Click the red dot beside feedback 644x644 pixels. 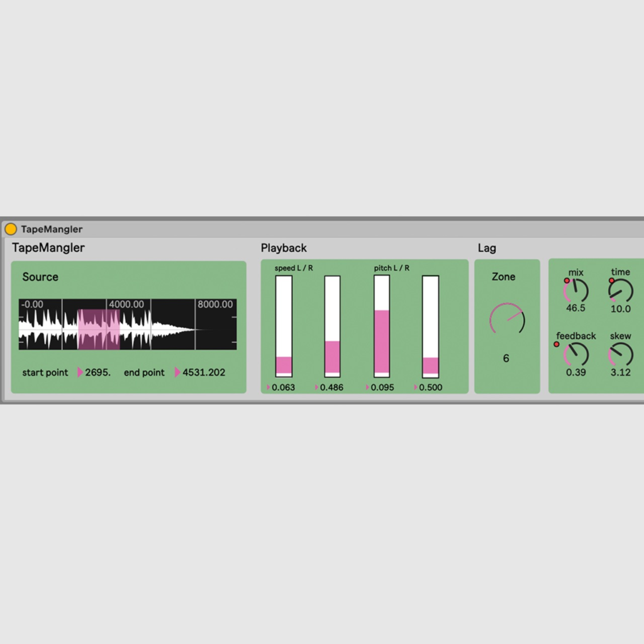tap(556, 345)
